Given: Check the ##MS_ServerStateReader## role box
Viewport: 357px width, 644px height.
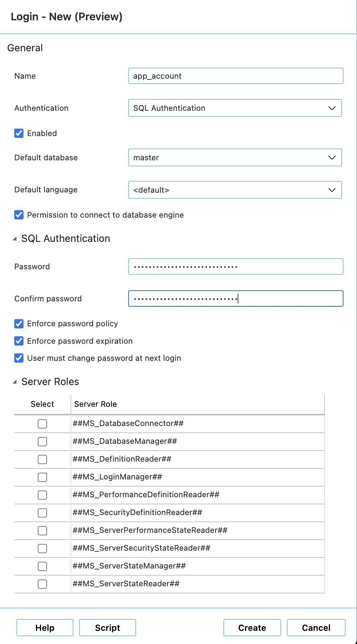Looking at the screenshot, I should click(x=42, y=584).
